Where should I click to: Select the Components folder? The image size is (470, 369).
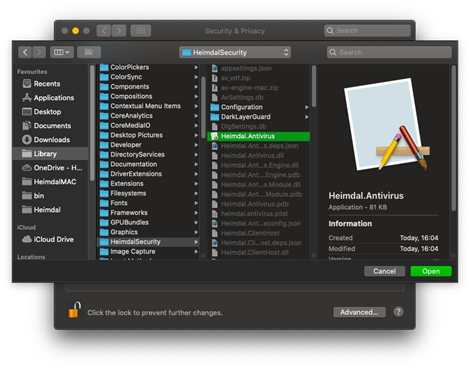[148, 87]
